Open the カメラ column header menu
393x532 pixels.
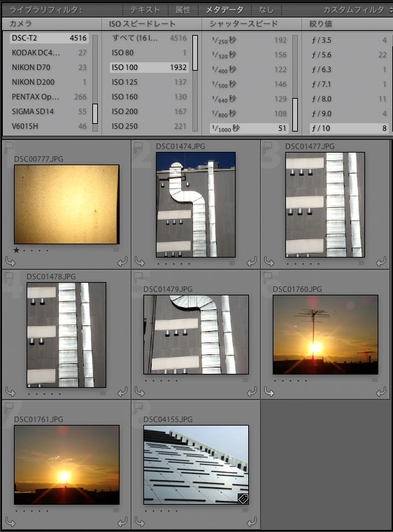pyautogui.click(x=52, y=24)
